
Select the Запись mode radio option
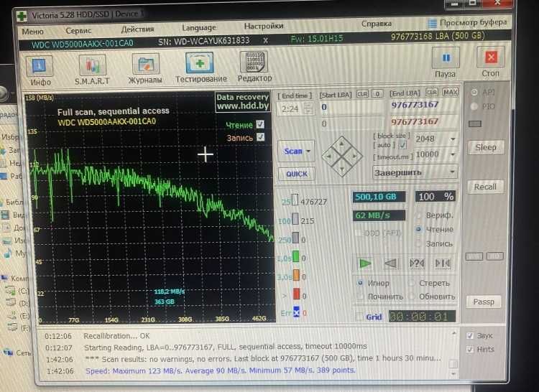pos(418,243)
